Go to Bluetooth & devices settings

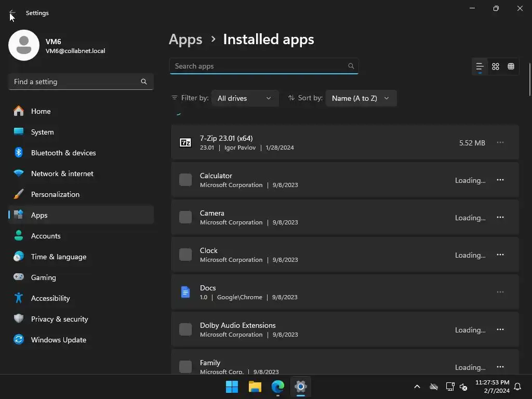[x=63, y=153]
